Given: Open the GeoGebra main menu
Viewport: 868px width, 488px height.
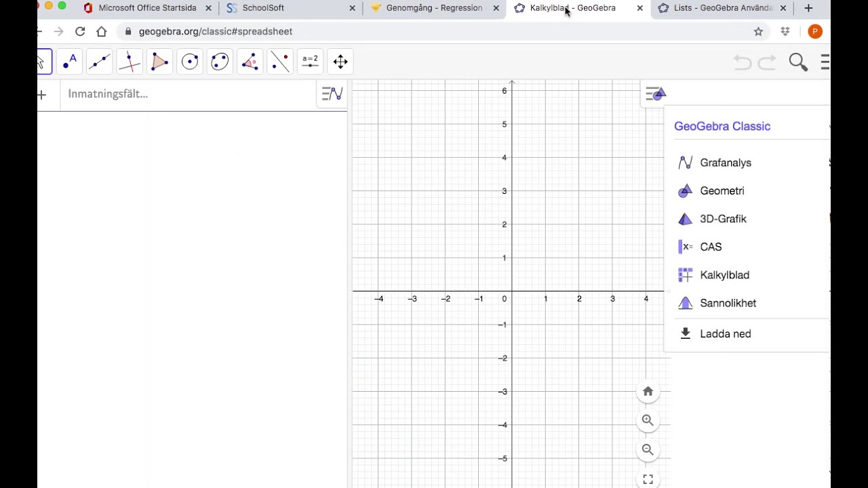Looking at the screenshot, I should pyautogui.click(x=825, y=62).
